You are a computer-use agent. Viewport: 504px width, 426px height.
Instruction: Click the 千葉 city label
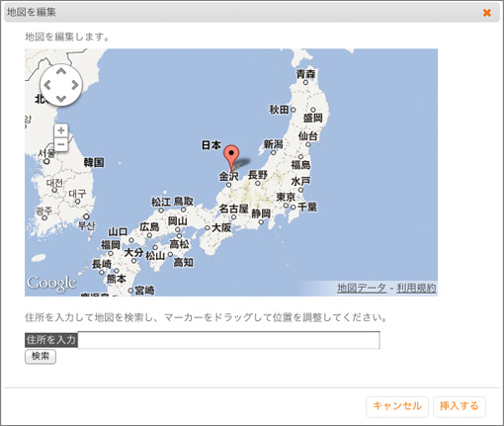(307, 207)
